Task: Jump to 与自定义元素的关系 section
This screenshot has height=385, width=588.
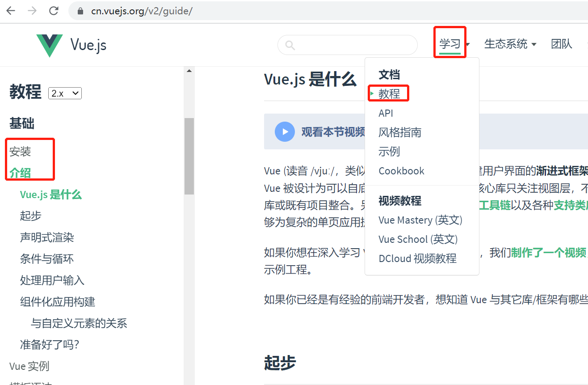Action: coord(79,323)
